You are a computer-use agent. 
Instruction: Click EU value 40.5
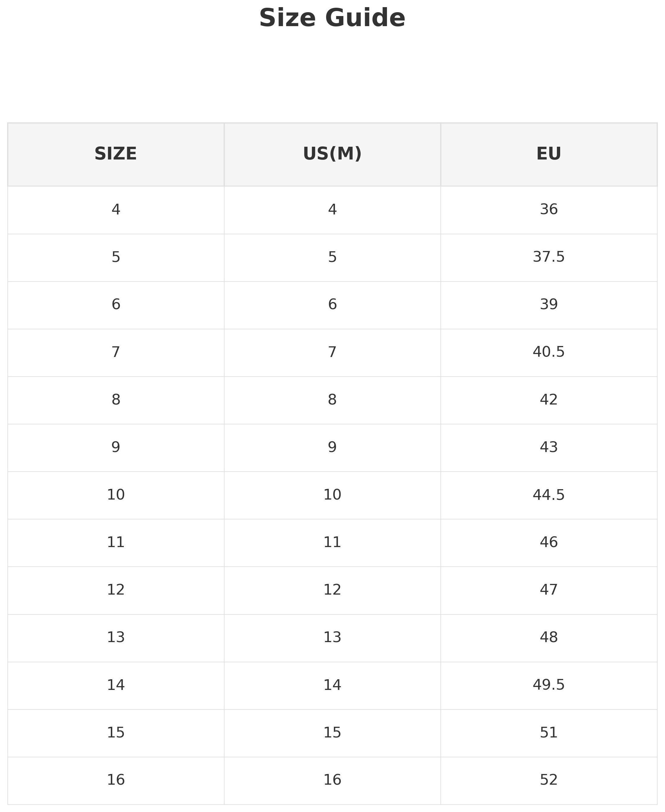tap(549, 352)
